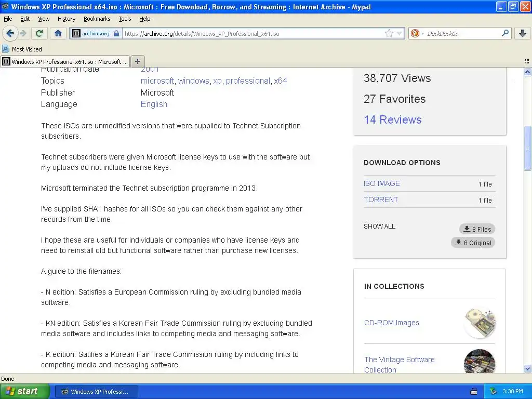Click the 3:38 PM system clock
Screen dimensions: 532x399
coord(513,391)
